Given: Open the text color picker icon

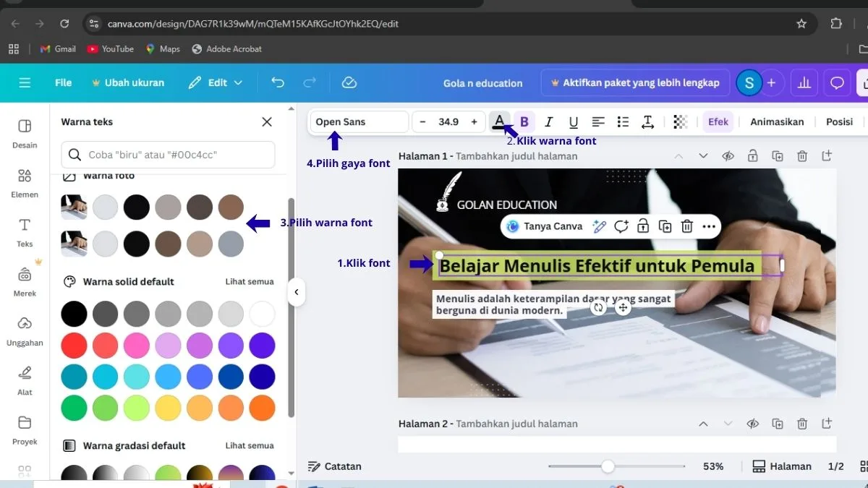Looking at the screenshot, I should [499, 121].
